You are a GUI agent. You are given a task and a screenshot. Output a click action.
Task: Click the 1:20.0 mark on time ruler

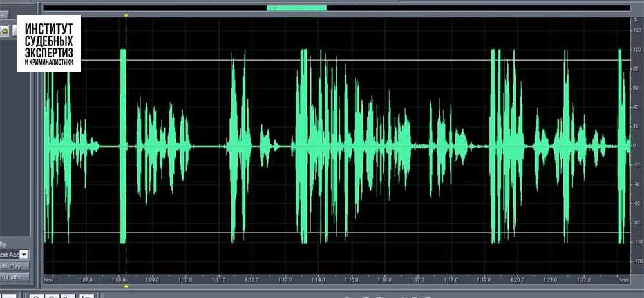click(517, 280)
